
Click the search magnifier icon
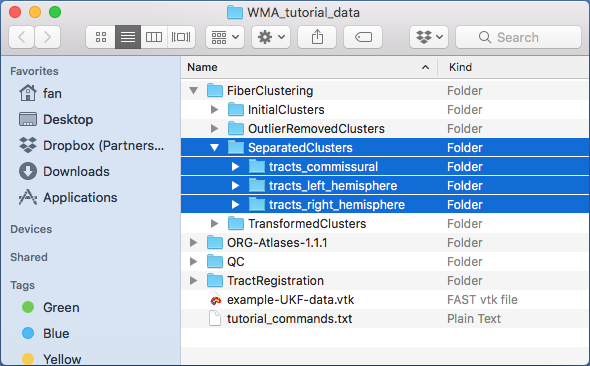(x=485, y=37)
